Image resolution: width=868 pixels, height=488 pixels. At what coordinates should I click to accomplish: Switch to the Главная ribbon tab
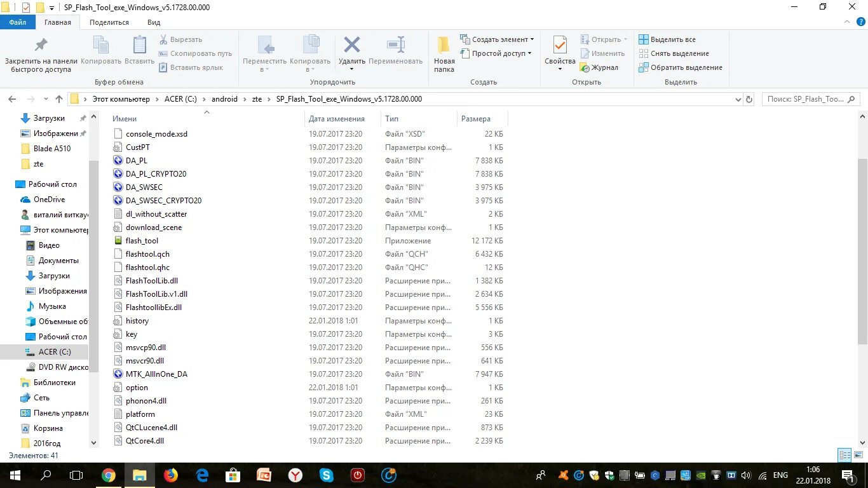58,22
